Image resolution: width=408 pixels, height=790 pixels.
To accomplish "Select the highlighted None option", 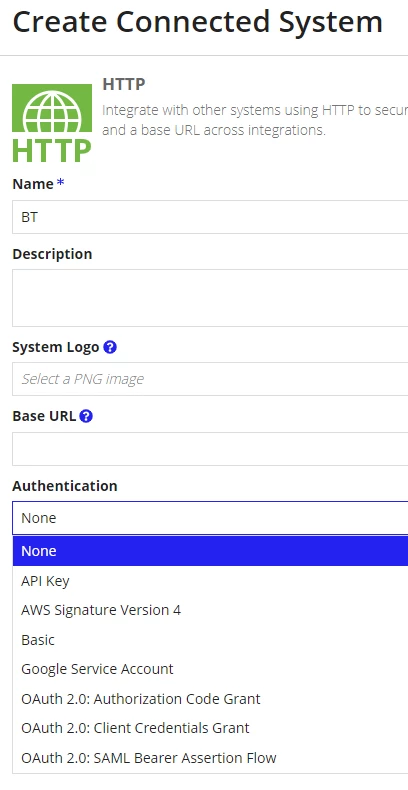I will [x=211, y=551].
